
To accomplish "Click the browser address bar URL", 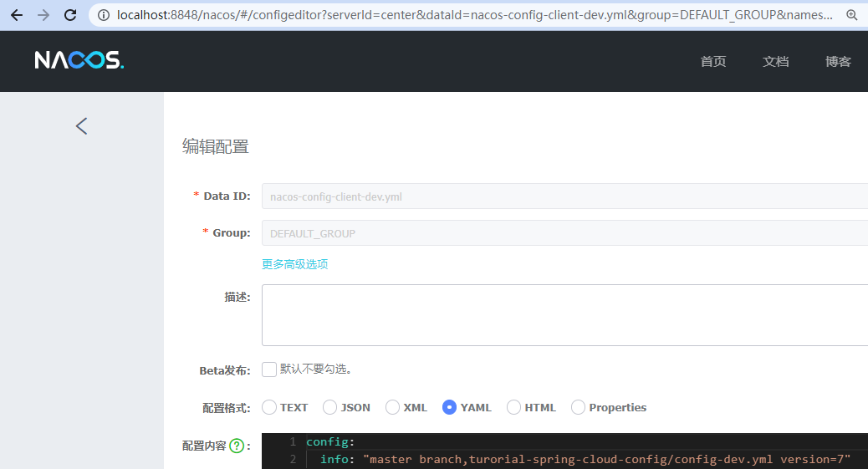I will 474,15.
